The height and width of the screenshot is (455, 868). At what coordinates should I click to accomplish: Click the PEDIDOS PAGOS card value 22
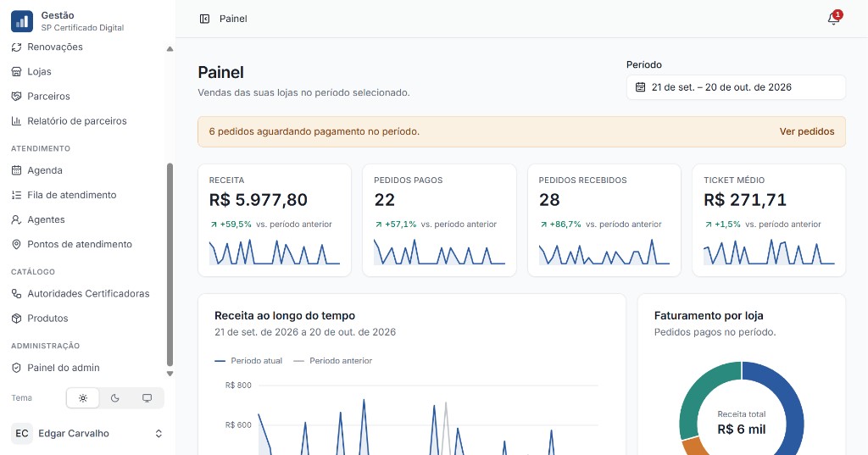pos(384,200)
